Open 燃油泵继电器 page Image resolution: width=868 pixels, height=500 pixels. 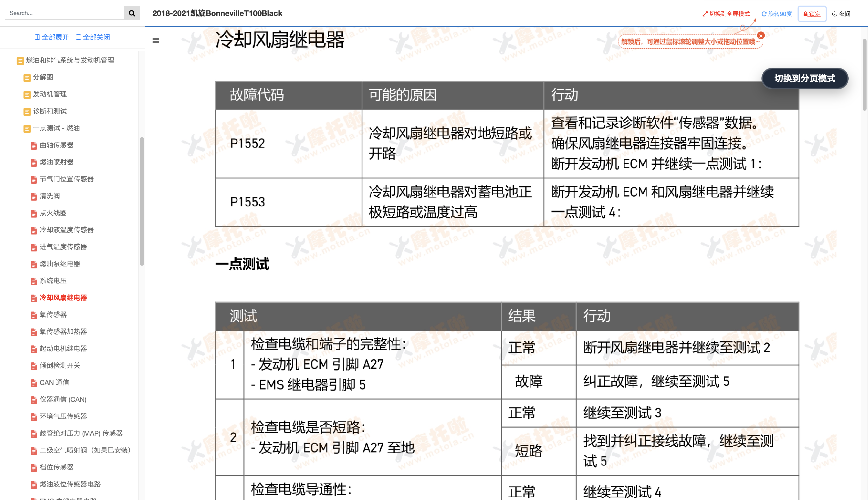55,264
